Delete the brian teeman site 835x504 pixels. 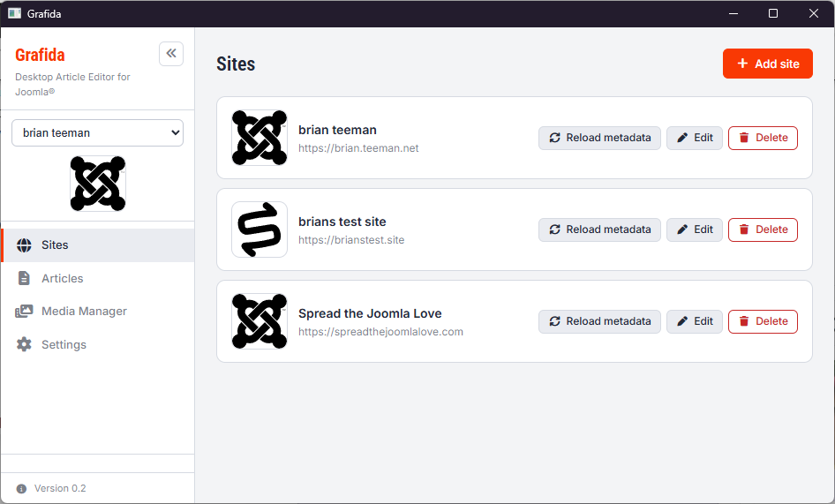pos(764,138)
